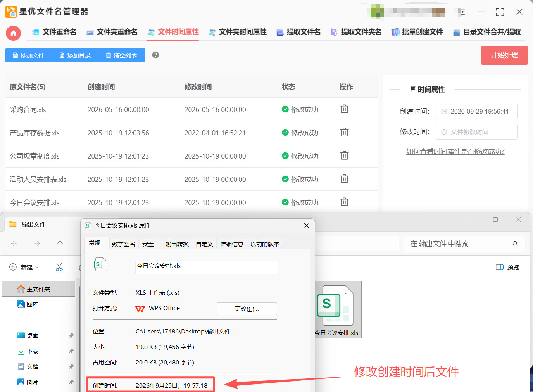Switch to 文件夹重命名 tab
The image size is (533, 392).
[x=112, y=32]
